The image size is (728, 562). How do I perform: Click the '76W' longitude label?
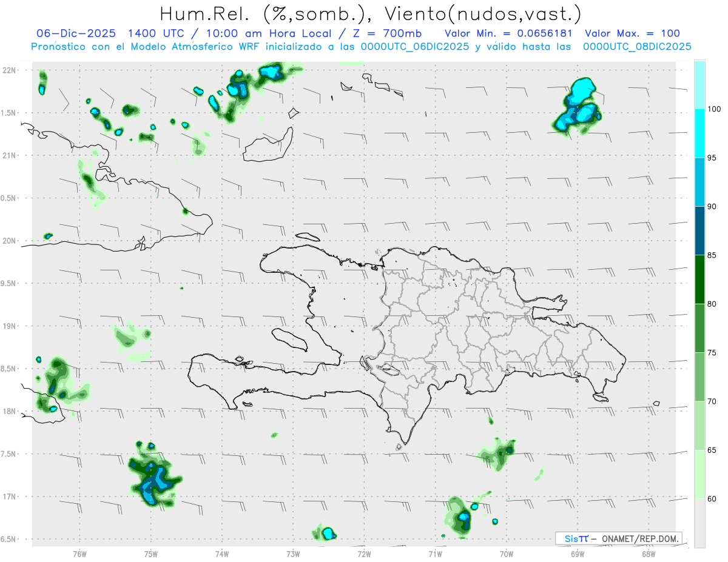79,554
